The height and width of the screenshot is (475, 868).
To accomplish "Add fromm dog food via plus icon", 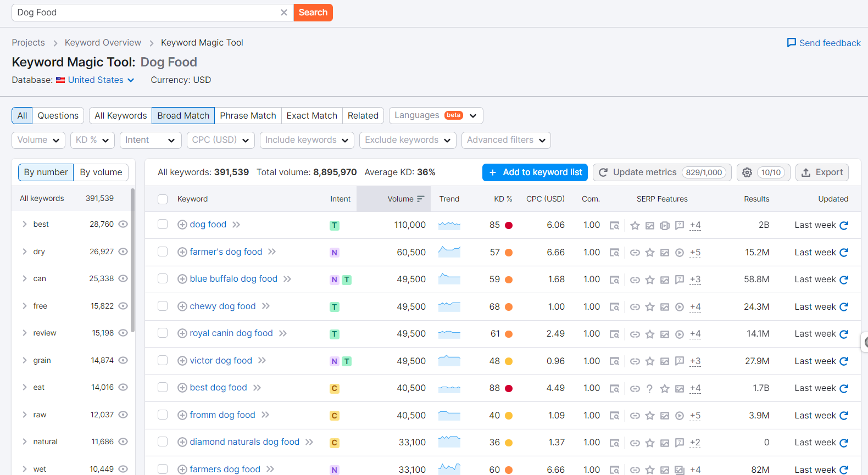I will tap(182, 415).
